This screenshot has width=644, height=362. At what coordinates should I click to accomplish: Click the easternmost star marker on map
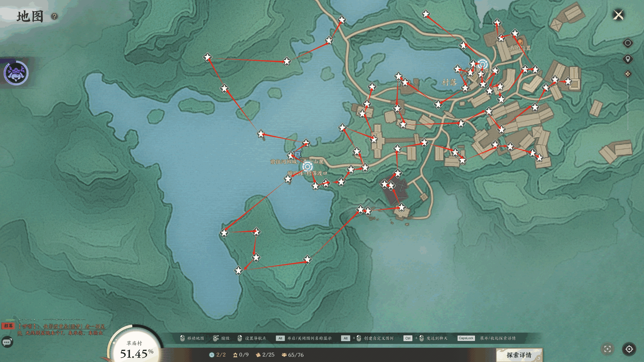coord(568,81)
